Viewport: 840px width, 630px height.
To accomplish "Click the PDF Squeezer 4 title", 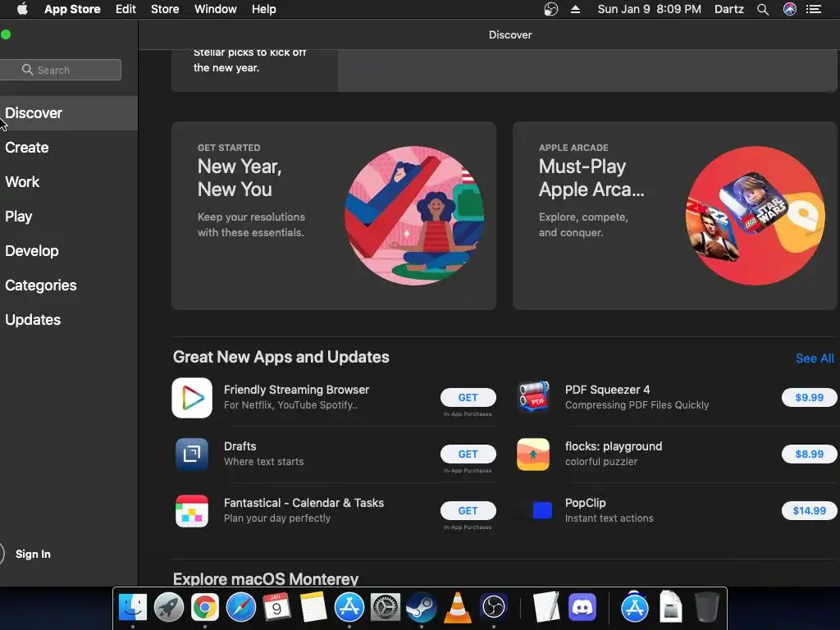I will [x=608, y=390].
